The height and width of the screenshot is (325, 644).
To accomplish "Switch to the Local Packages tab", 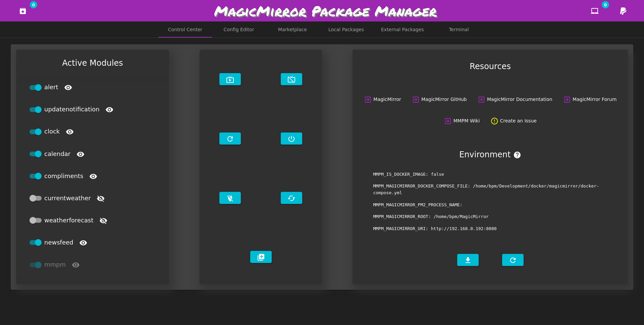I will [x=346, y=30].
